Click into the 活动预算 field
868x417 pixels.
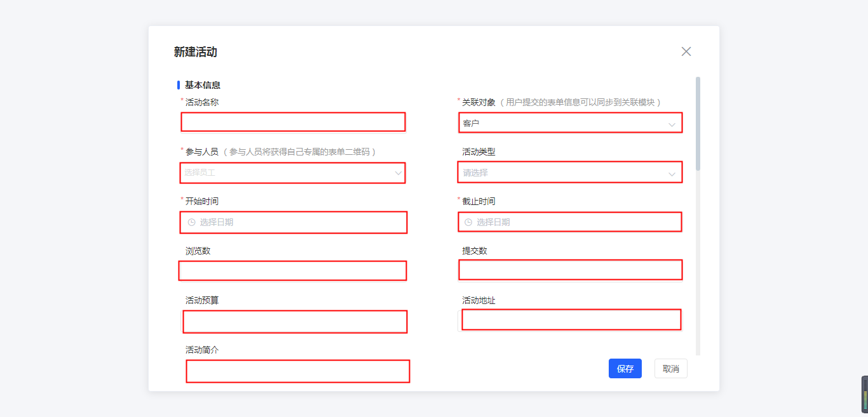(x=294, y=322)
